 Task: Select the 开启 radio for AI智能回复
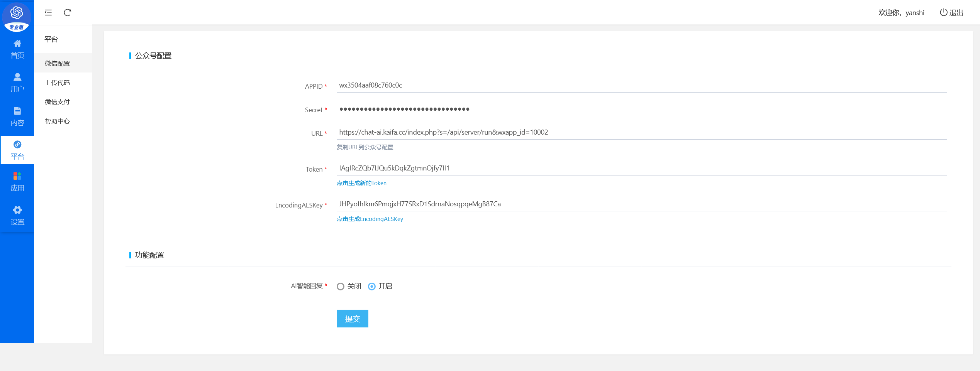(x=371, y=287)
